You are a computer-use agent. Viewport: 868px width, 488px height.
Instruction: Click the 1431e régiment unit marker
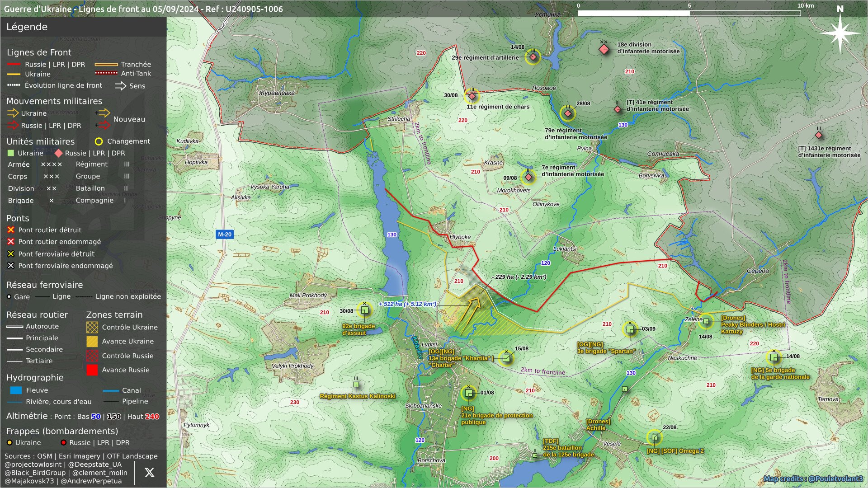tap(819, 135)
